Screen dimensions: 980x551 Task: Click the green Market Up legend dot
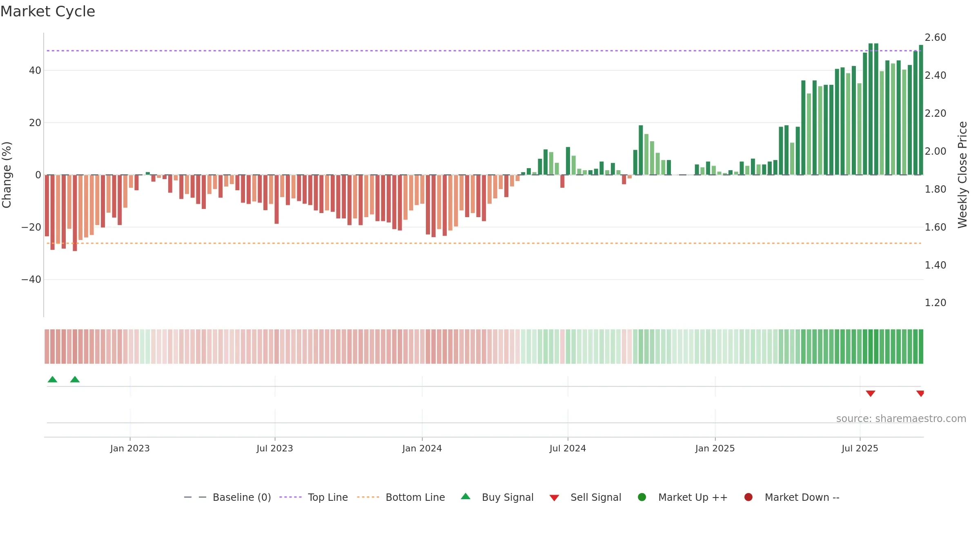(642, 497)
